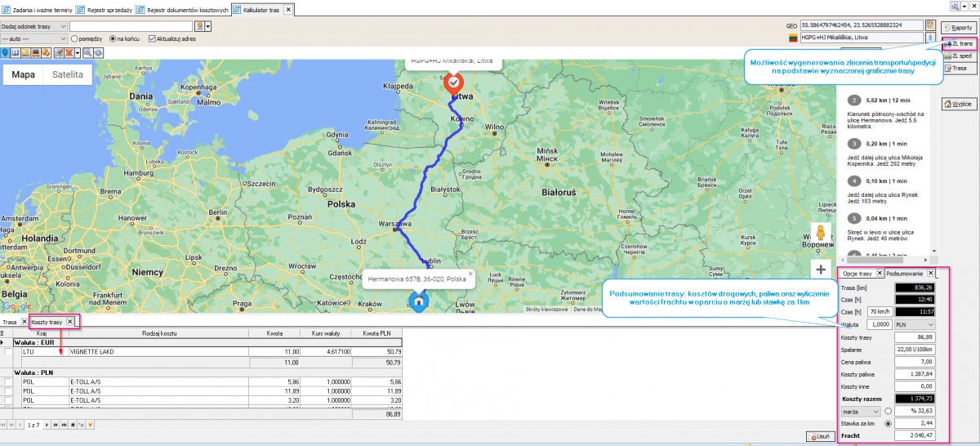Click the map pin tool icon
980x446 pixels.
(x=5, y=53)
